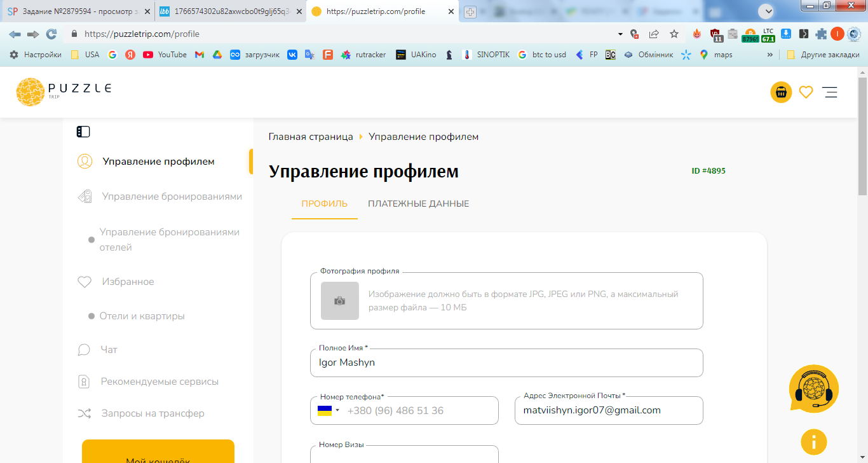868x463 pixels.
Task: Open the USA bookmarks folder
Action: click(85, 55)
